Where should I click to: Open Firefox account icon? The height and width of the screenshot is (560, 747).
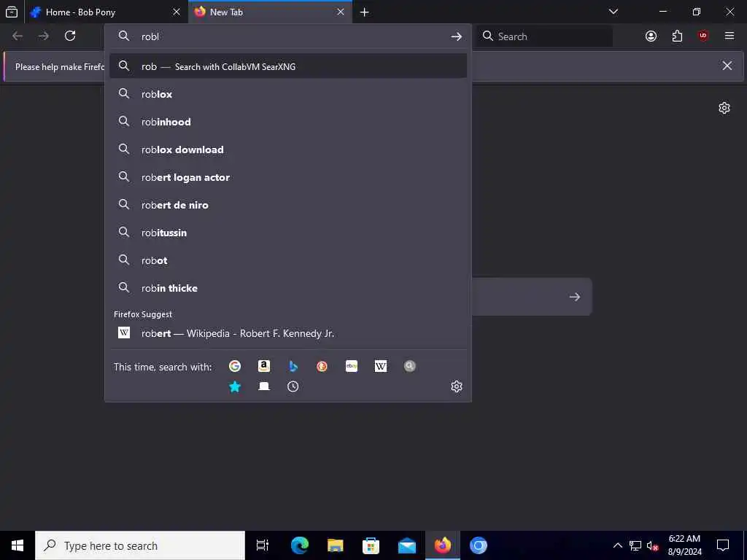(651, 36)
